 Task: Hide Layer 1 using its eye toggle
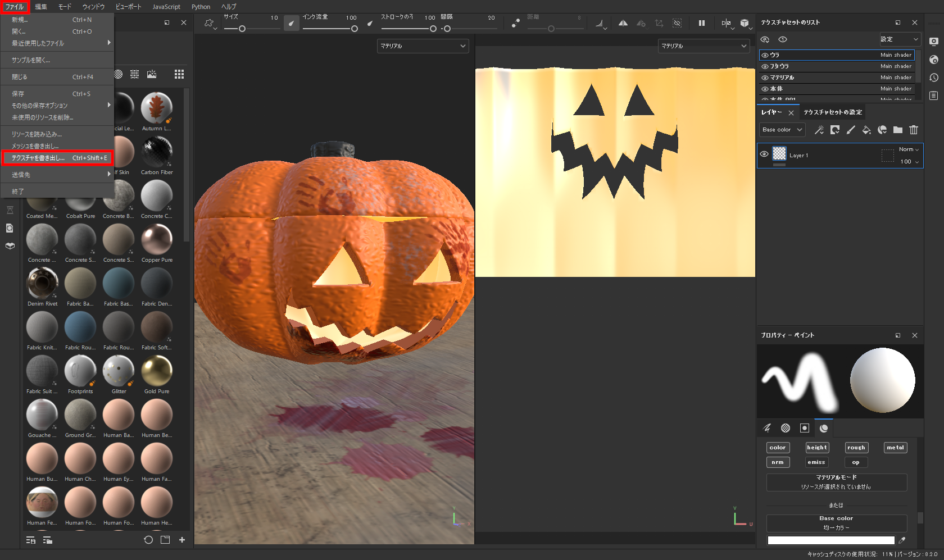[764, 154]
